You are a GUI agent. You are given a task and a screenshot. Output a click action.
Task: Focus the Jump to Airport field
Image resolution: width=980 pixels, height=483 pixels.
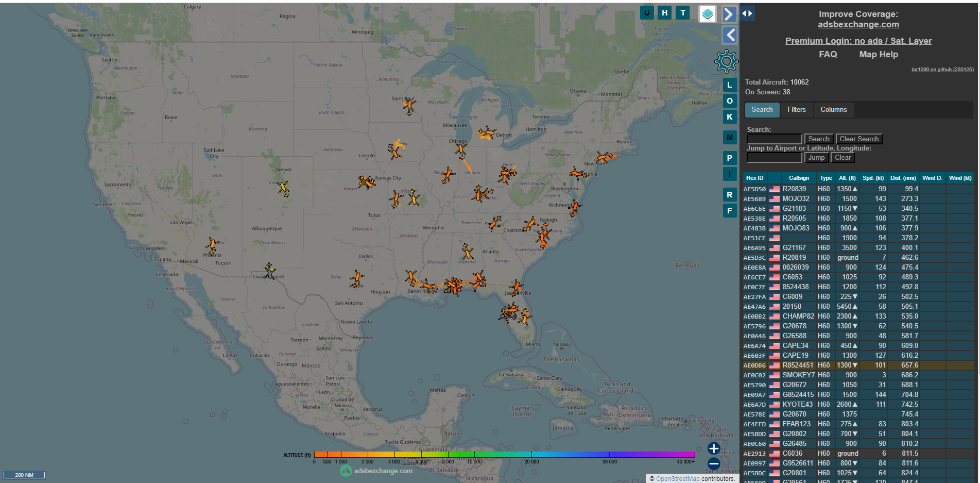[x=774, y=158]
